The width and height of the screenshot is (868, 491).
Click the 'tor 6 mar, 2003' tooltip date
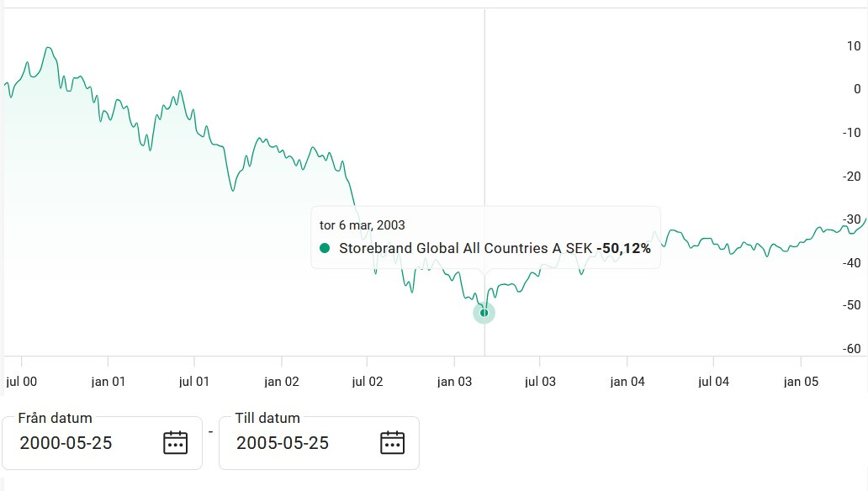point(363,224)
